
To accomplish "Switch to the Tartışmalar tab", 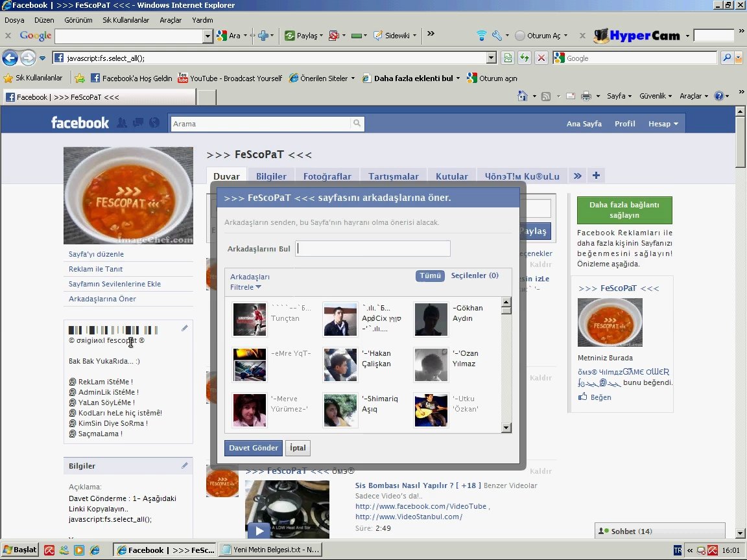I will click(x=394, y=176).
